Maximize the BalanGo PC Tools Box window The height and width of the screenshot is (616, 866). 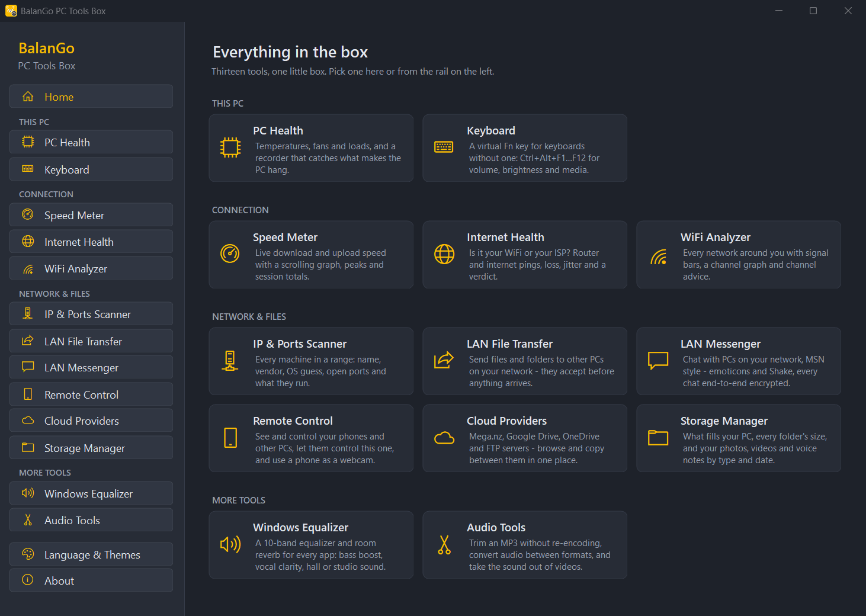[x=813, y=11]
